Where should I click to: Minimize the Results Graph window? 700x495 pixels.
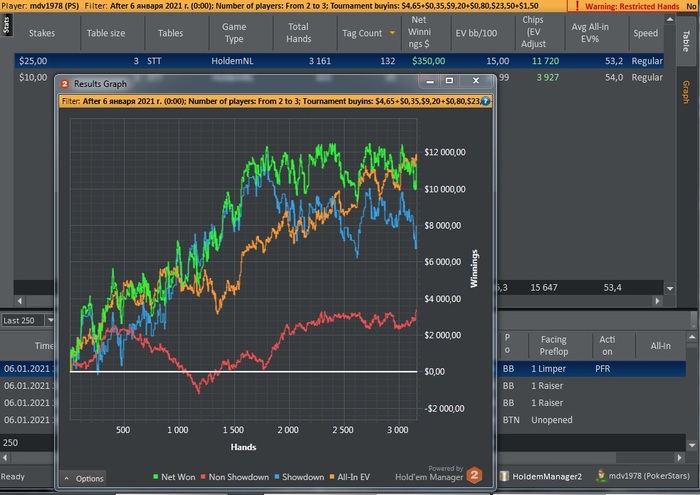[x=430, y=81]
